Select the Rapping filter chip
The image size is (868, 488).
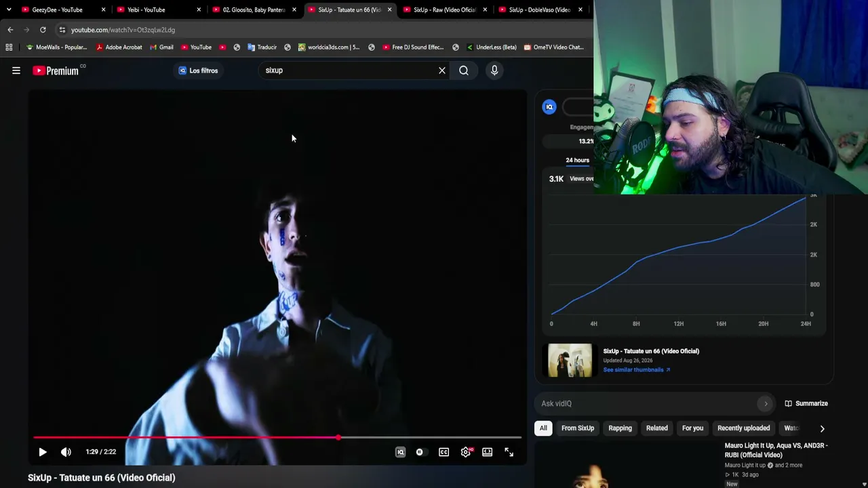click(620, 428)
